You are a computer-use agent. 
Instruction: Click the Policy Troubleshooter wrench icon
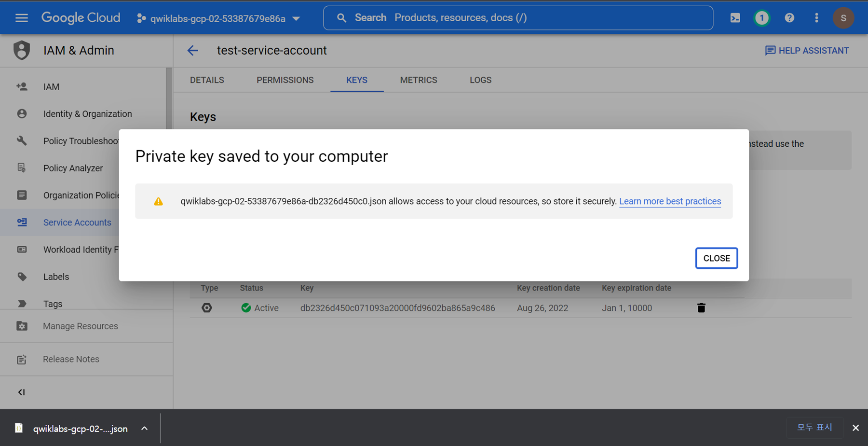(x=22, y=141)
